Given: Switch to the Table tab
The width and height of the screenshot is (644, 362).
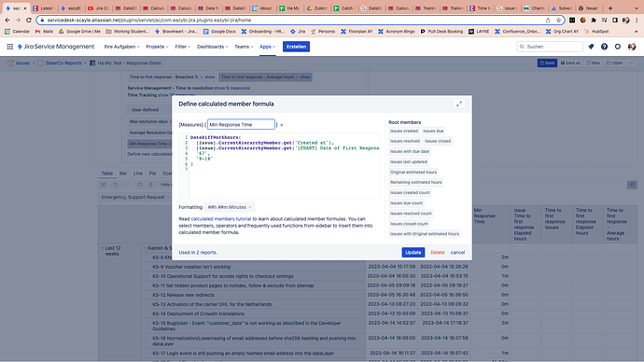Looking at the screenshot, I should coord(106,174).
